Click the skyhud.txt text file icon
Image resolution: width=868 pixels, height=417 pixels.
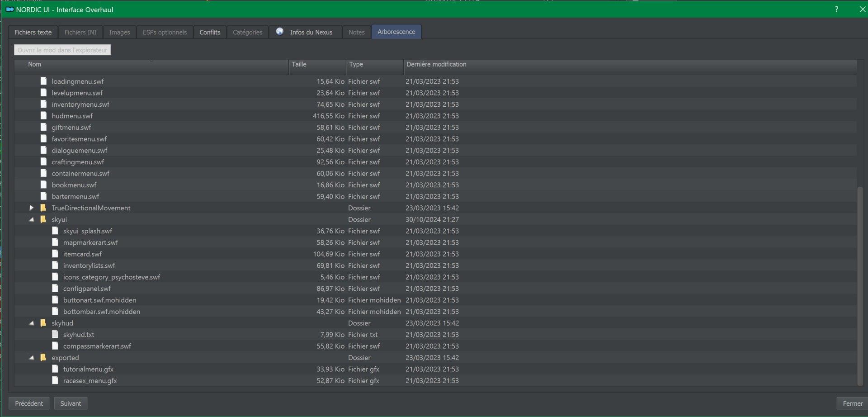pyautogui.click(x=55, y=335)
